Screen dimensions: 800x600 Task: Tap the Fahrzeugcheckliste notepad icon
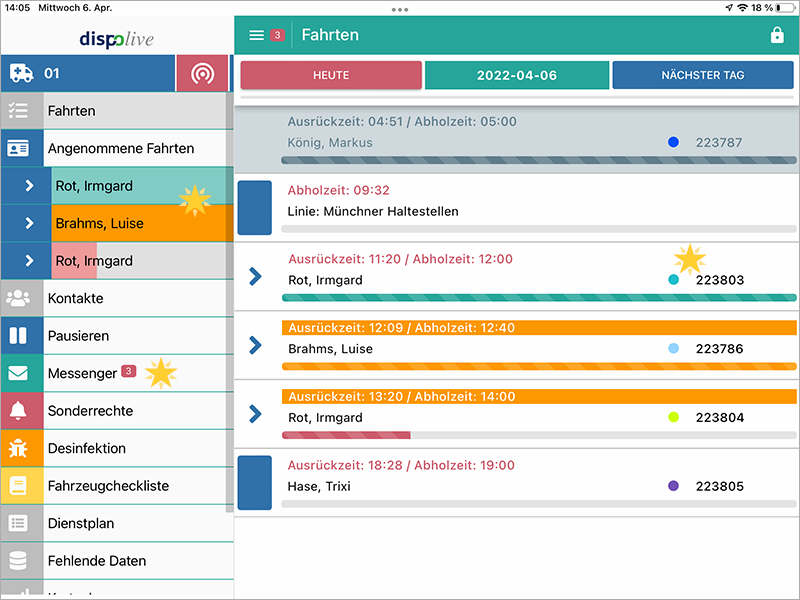pyautogui.click(x=19, y=486)
